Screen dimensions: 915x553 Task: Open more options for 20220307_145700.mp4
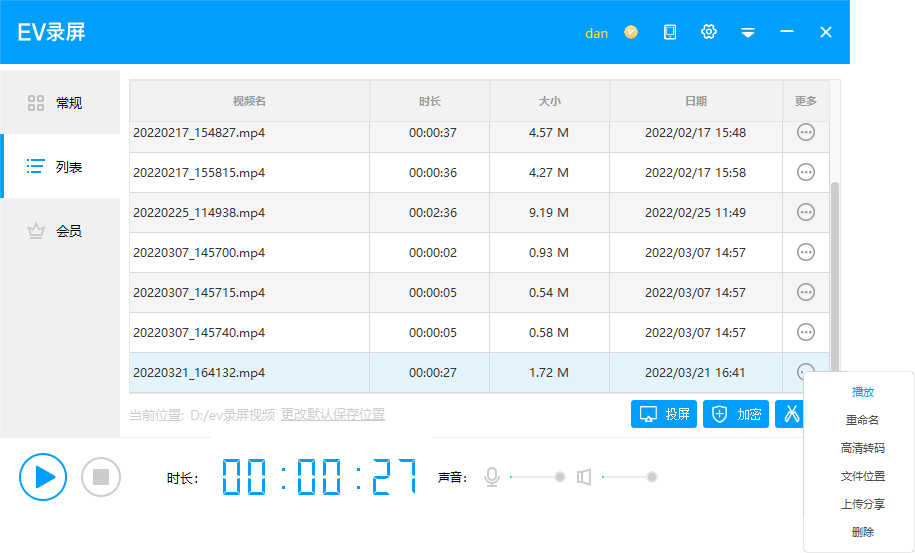click(805, 252)
